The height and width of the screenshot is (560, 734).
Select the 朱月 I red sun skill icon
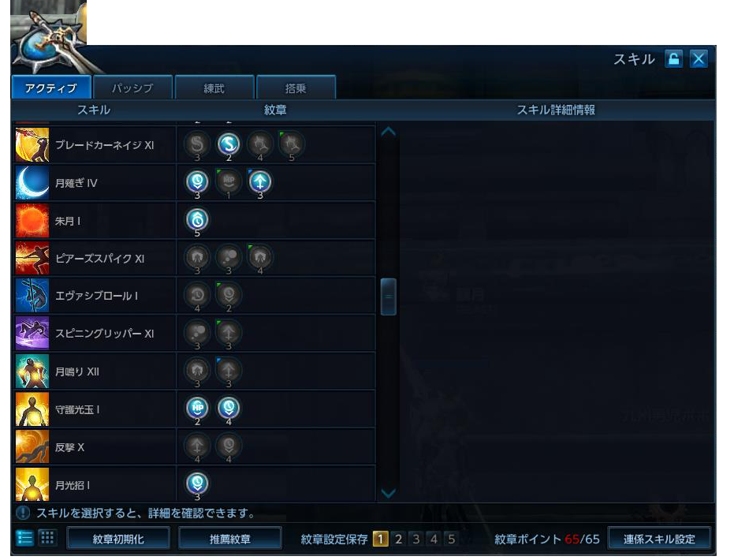(32, 221)
